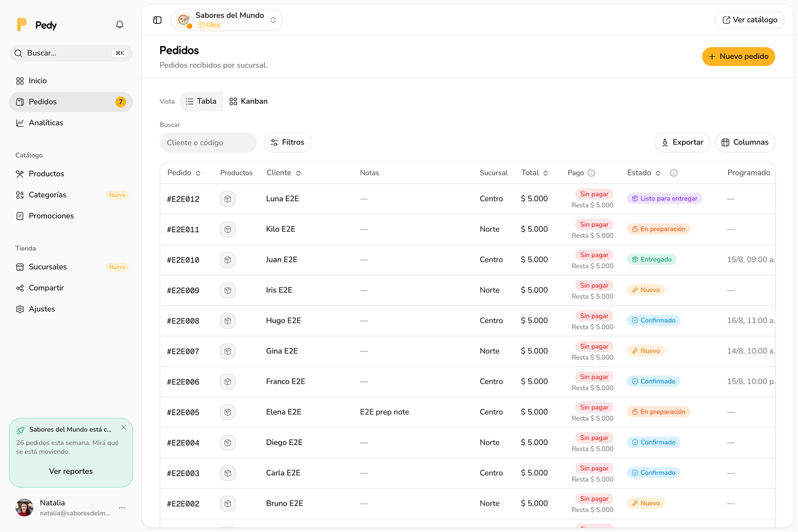Click the sidebar Buscar search box
This screenshot has width=798, height=532.
pos(71,53)
